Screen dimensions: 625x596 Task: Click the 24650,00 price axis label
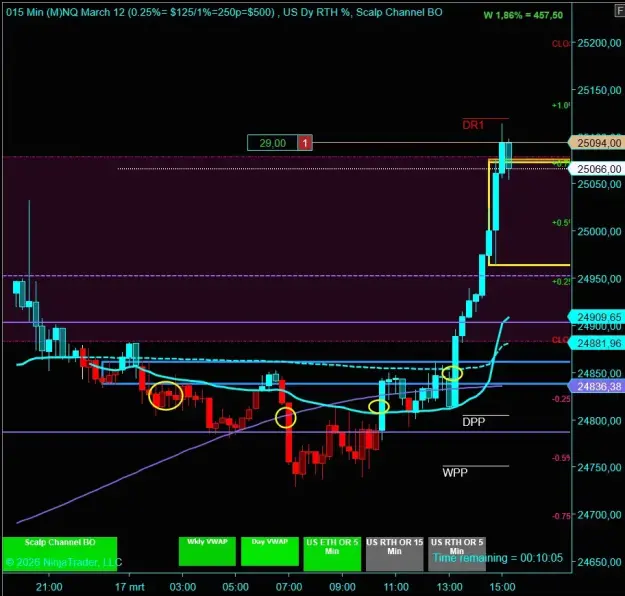coord(599,562)
